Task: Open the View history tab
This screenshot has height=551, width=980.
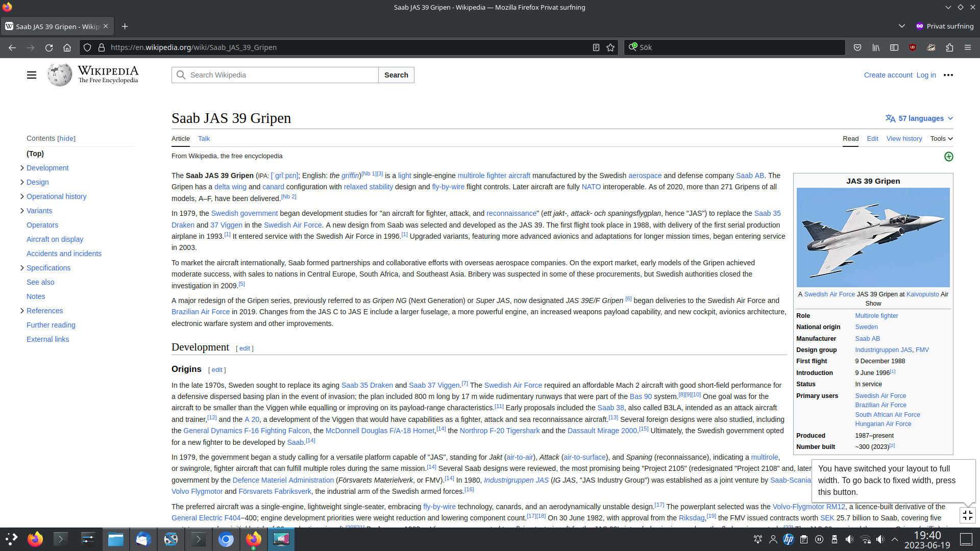Action: pos(904,139)
